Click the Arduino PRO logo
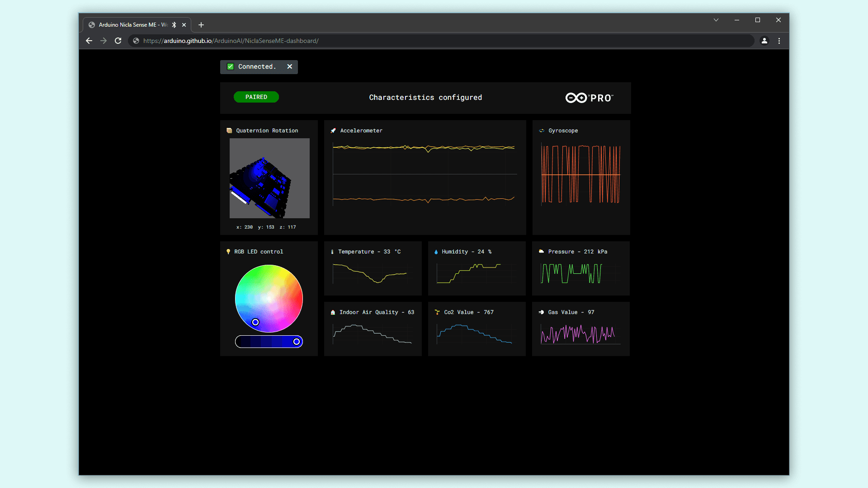868x488 pixels. point(589,98)
